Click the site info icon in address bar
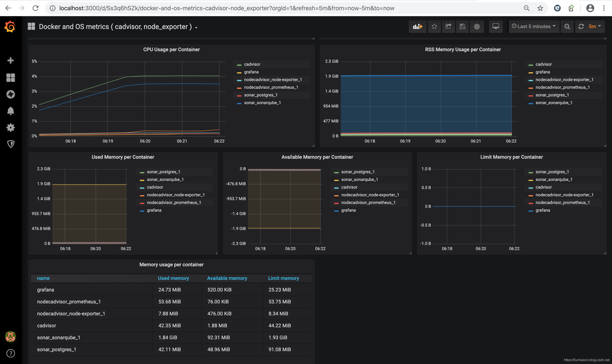612x364 pixels. click(52, 8)
